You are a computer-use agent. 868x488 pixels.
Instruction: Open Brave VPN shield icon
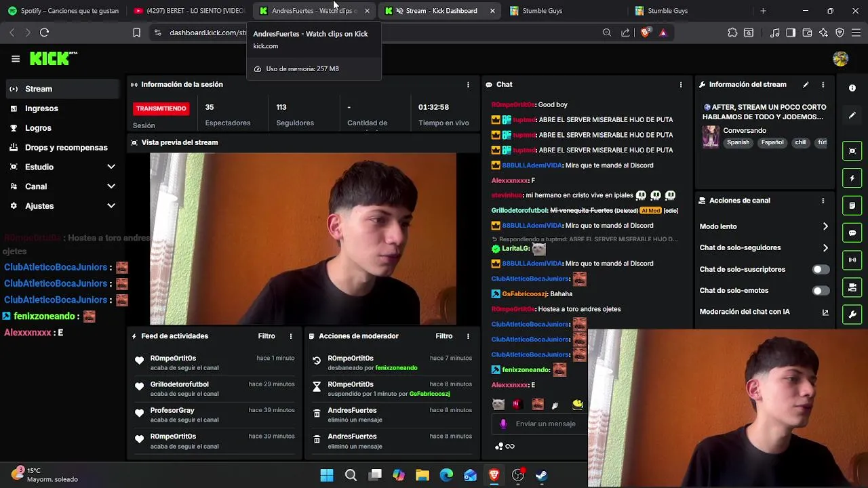click(x=840, y=33)
